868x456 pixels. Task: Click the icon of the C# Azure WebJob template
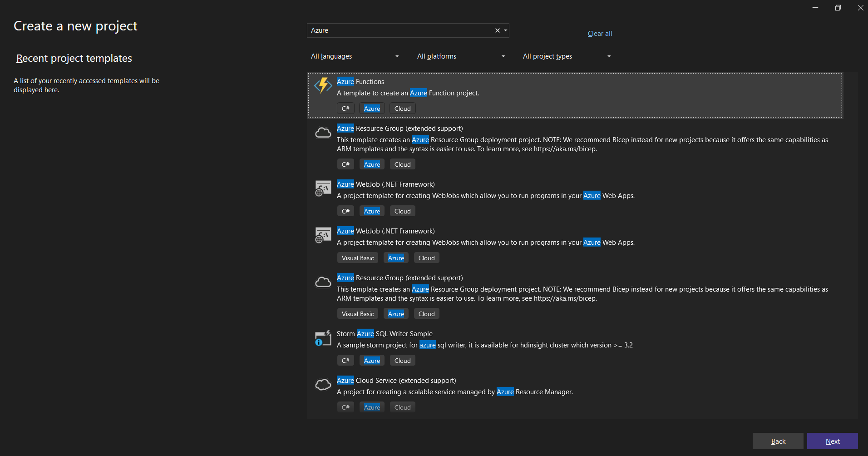point(323,188)
